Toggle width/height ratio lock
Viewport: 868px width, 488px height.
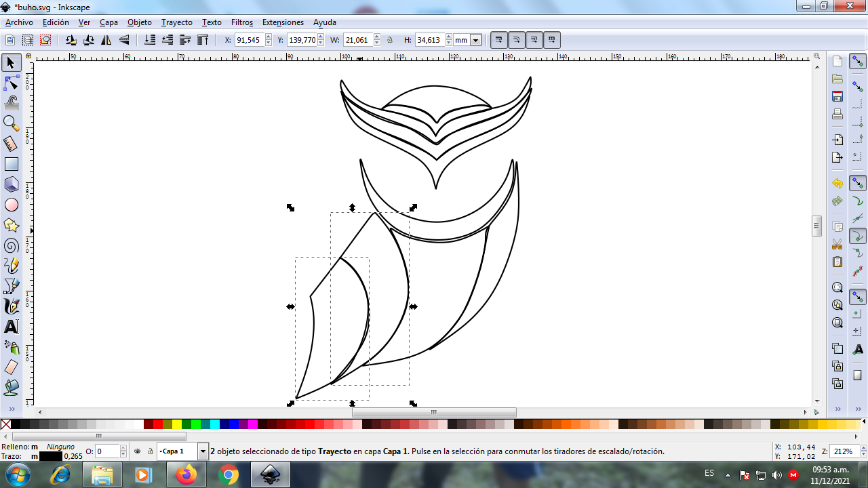pyautogui.click(x=390, y=40)
